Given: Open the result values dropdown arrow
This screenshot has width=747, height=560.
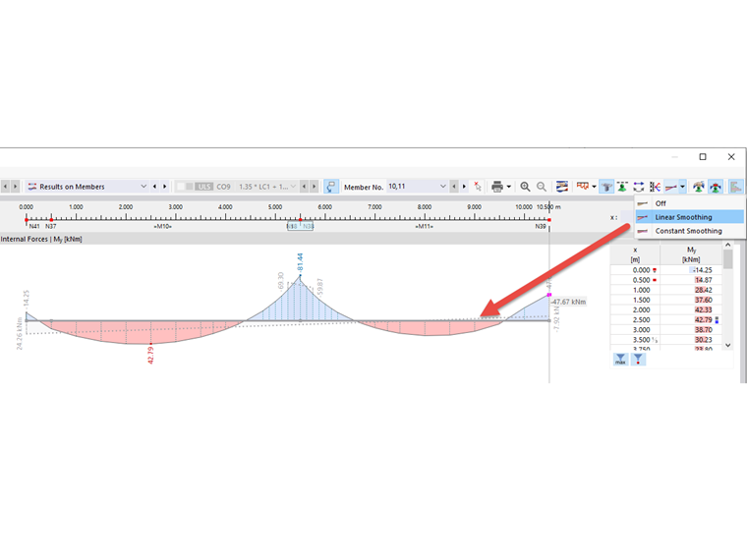Looking at the screenshot, I should click(x=594, y=187).
